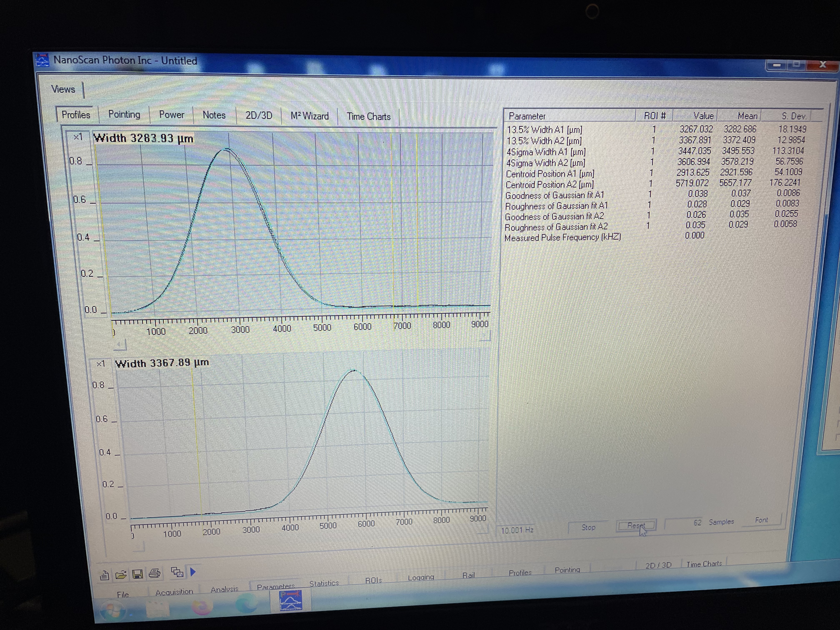Select the 13.5% Width A2 [µm] row
840x630 pixels.
tap(657, 140)
